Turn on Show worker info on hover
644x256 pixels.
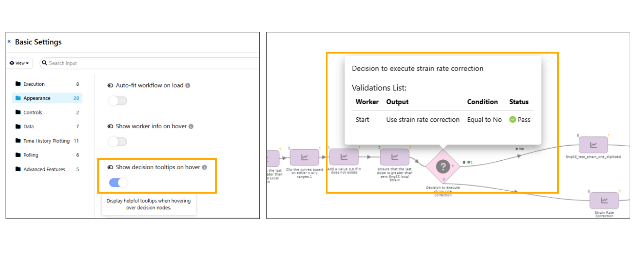pyautogui.click(x=118, y=142)
